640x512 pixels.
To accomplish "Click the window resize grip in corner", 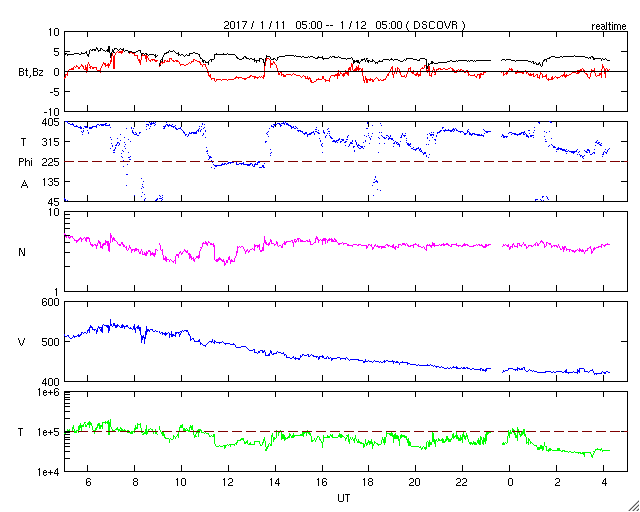I will [633, 505].
